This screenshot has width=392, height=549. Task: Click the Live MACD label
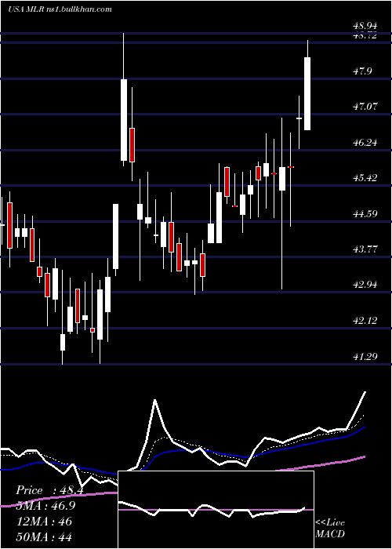click(330, 529)
